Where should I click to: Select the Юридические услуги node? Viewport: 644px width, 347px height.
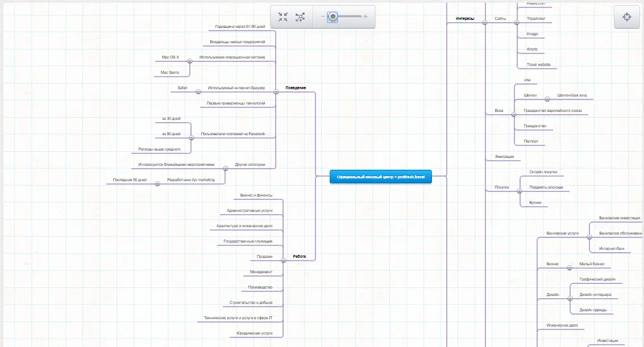(x=254, y=333)
